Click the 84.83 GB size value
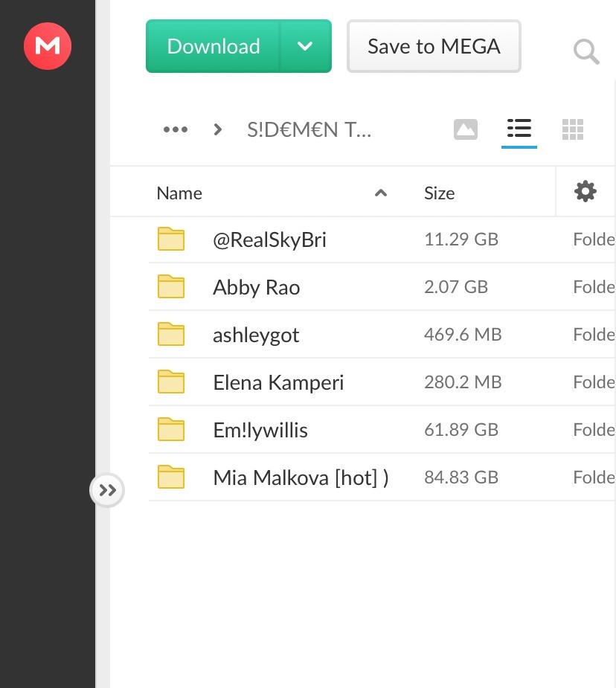 tap(461, 477)
